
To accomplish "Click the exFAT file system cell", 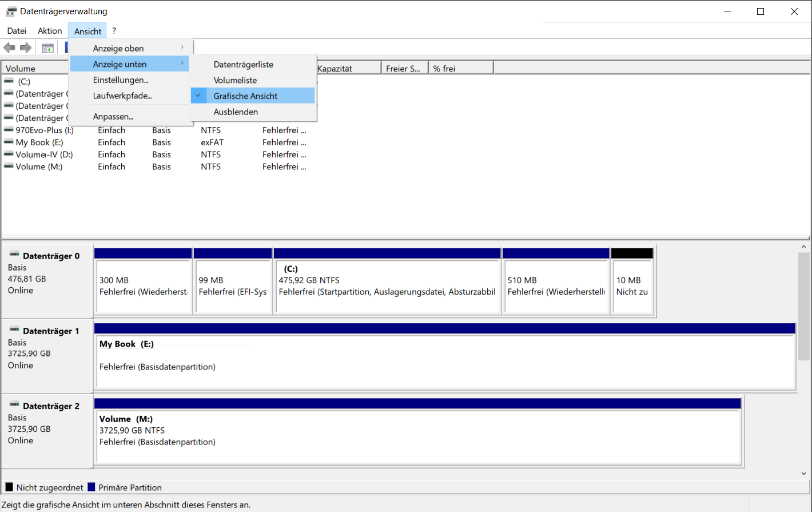I will 212,142.
